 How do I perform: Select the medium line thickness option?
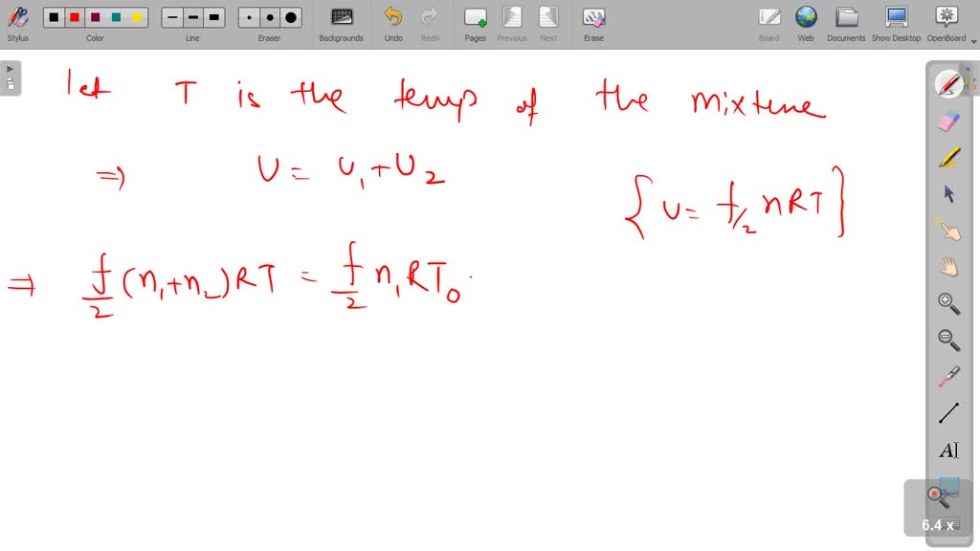pos(191,16)
